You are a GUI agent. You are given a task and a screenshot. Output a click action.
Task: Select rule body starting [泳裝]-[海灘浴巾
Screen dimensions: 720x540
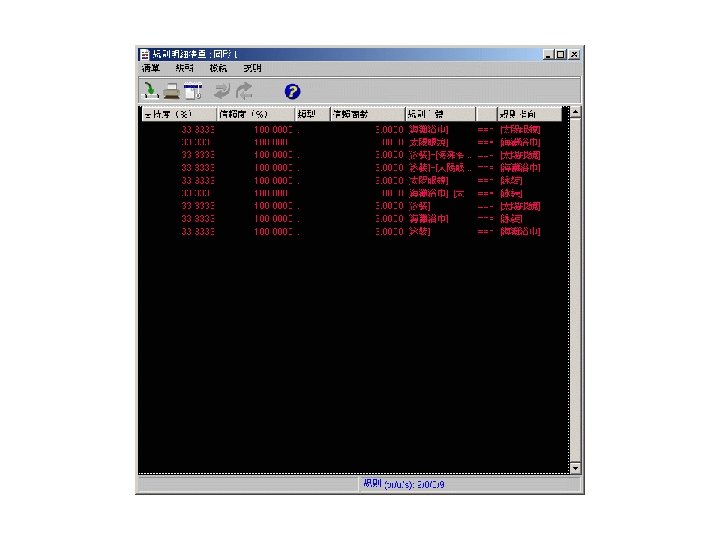[440, 155]
